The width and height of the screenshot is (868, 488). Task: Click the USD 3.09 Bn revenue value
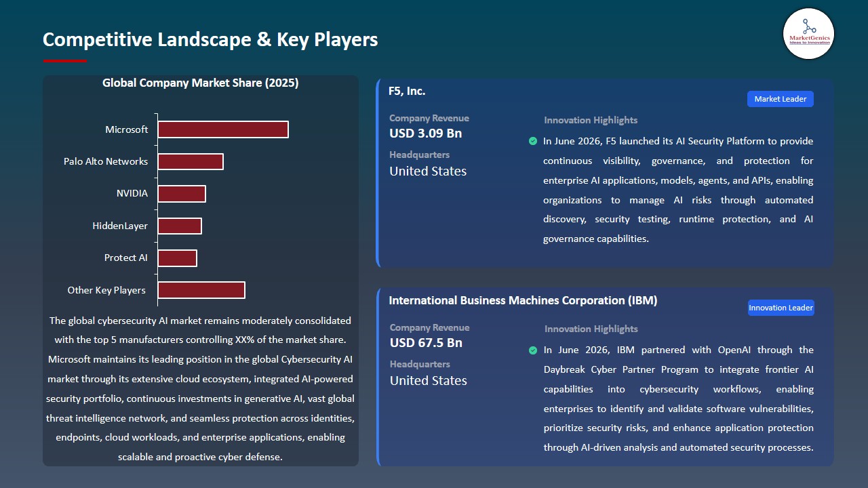(x=426, y=134)
